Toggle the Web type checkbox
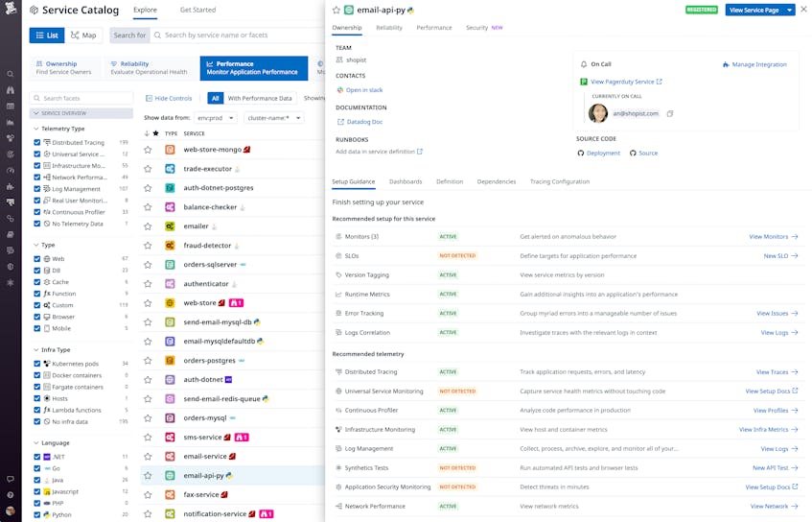 point(36,259)
